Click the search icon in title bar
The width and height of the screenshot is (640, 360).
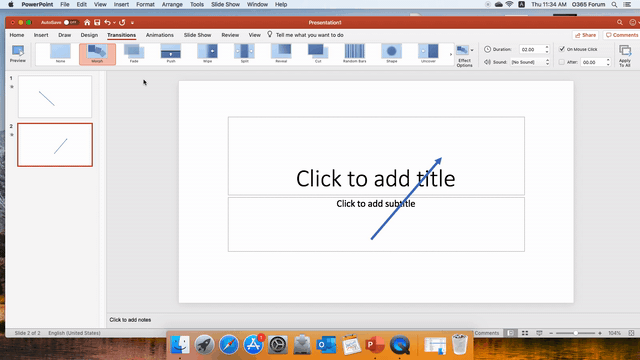click(620, 22)
